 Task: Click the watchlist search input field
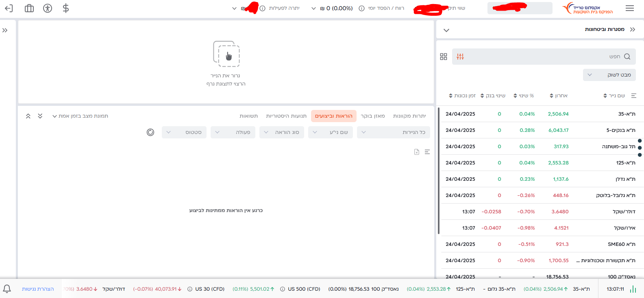click(544, 57)
